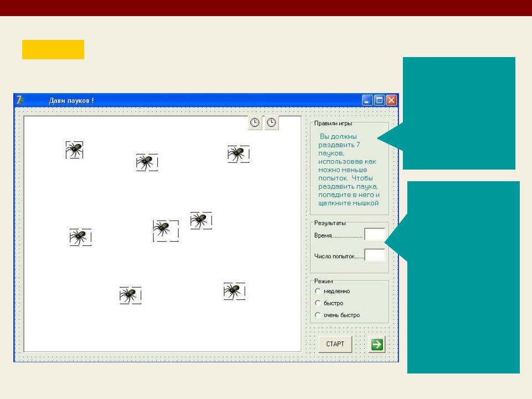This screenshot has height=399, width=532.
Task: Click the Дави пауков window title
Action: [71, 100]
